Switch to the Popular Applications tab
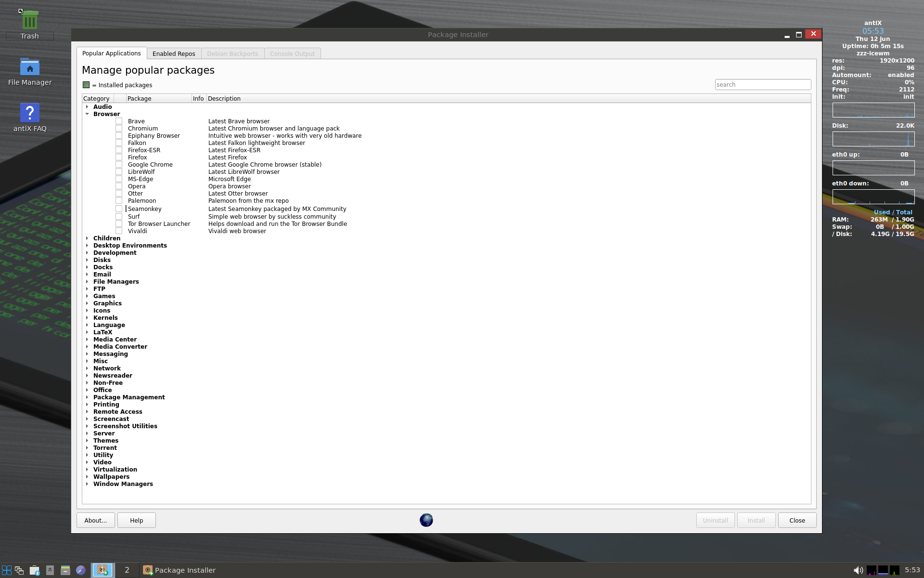924x578 pixels. coord(112,53)
